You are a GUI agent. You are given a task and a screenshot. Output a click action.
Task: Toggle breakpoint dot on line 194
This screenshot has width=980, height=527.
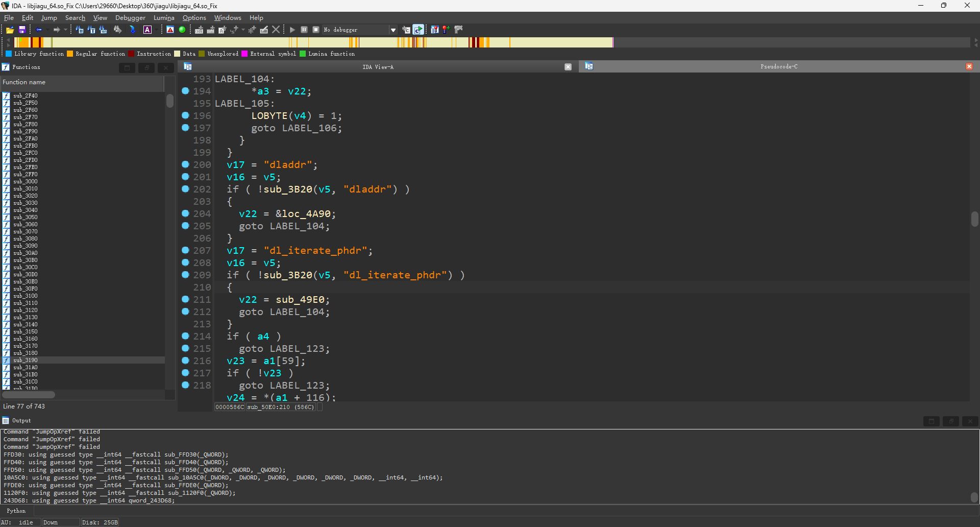pos(186,91)
